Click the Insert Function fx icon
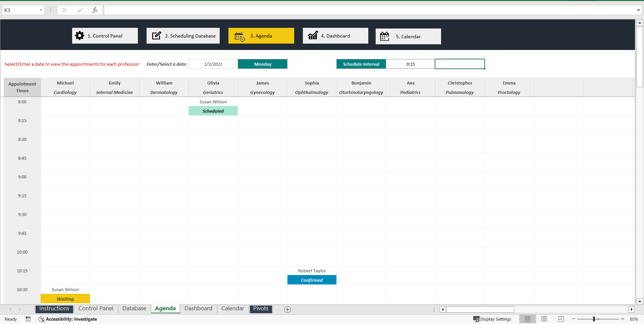The image size is (644, 324). (95, 10)
